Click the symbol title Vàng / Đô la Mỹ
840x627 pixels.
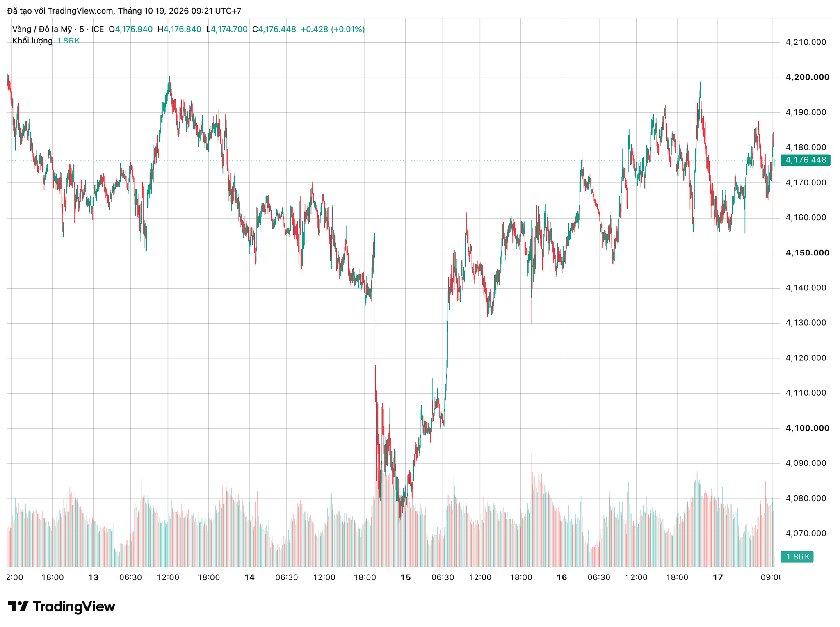click(42, 30)
